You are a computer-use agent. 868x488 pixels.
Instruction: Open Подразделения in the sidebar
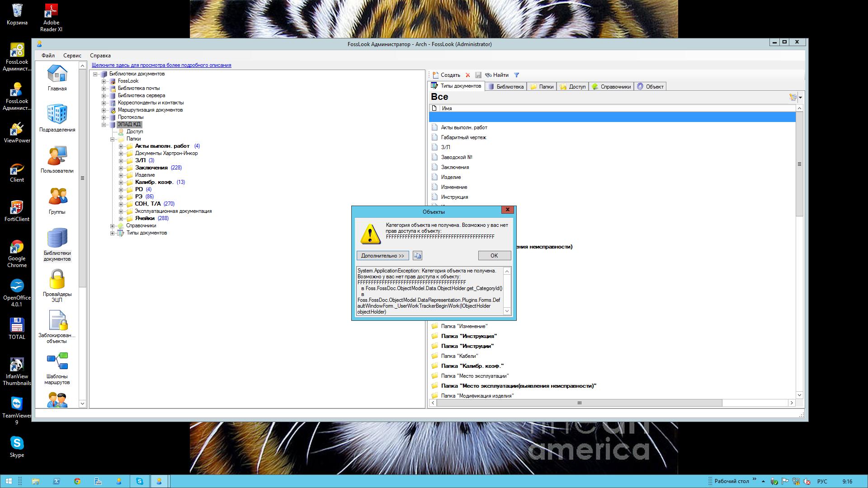coord(57,118)
